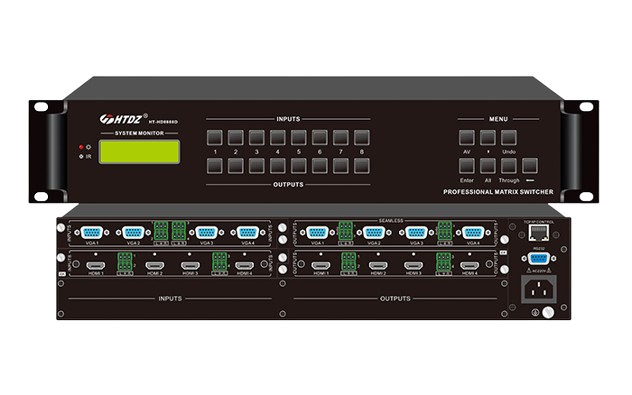Click the PROFESSIONAL MATRIX SWITCHER text
Screen dimensions: 632x395
(x=498, y=192)
